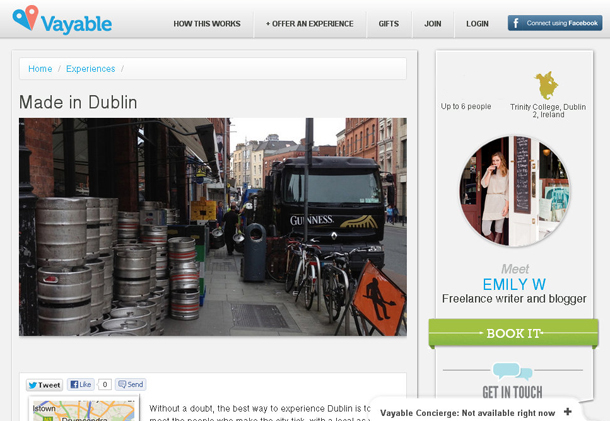
Task: Open the EMILY W guide name
Action: click(x=514, y=284)
